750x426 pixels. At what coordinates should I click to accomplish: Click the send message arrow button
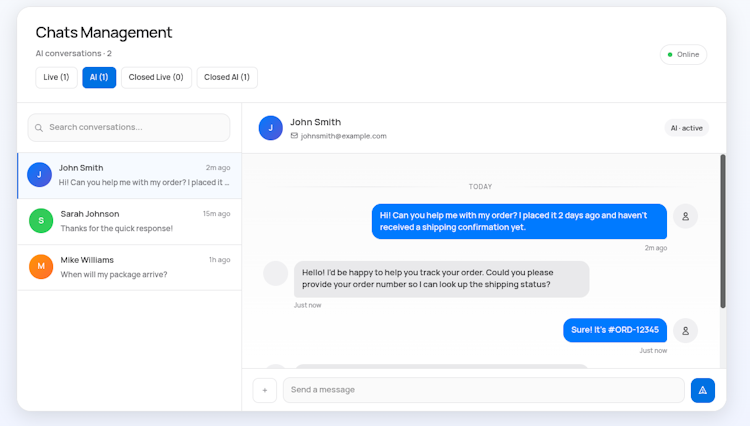(x=702, y=390)
